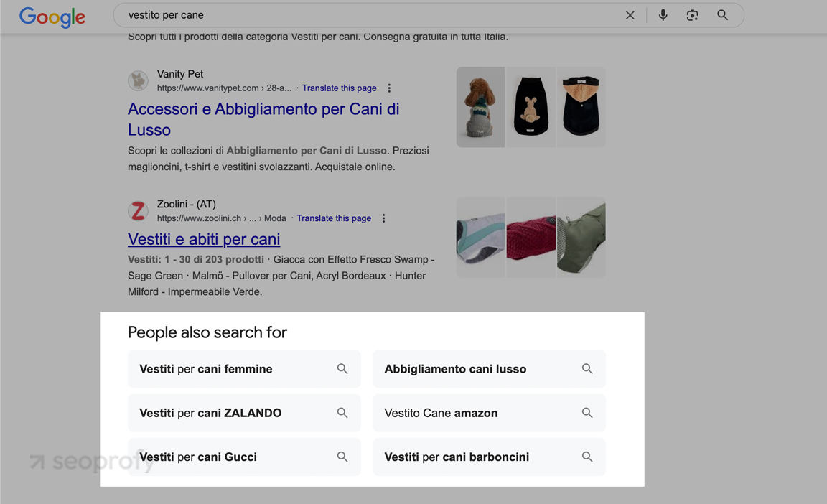
Task: Open the Zoolini Z favicon icon
Action: pos(138,211)
